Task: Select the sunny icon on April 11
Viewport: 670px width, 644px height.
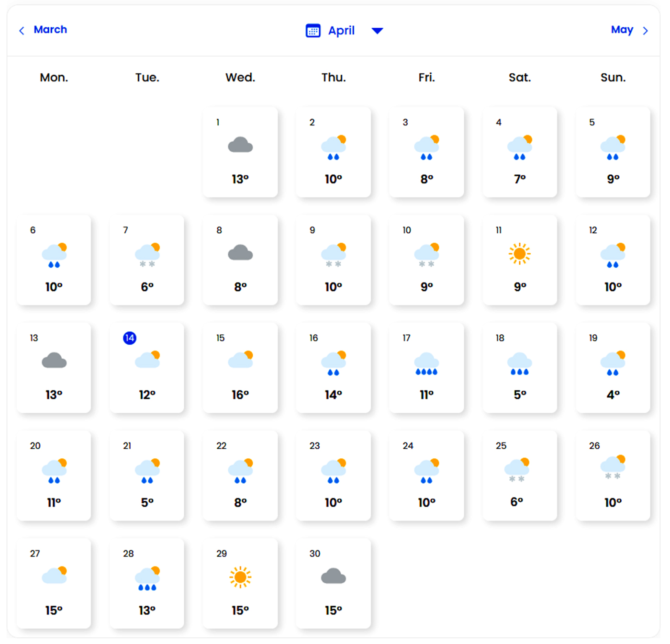Action: [x=519, y=253]
